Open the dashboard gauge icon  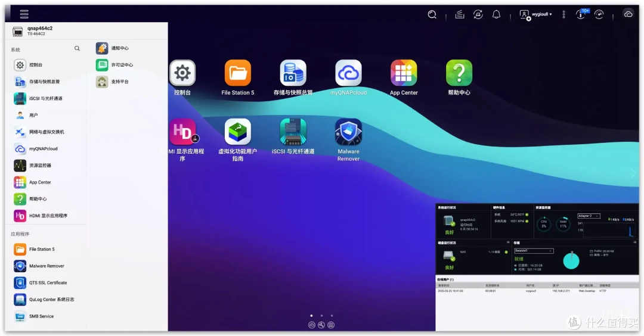599,15
